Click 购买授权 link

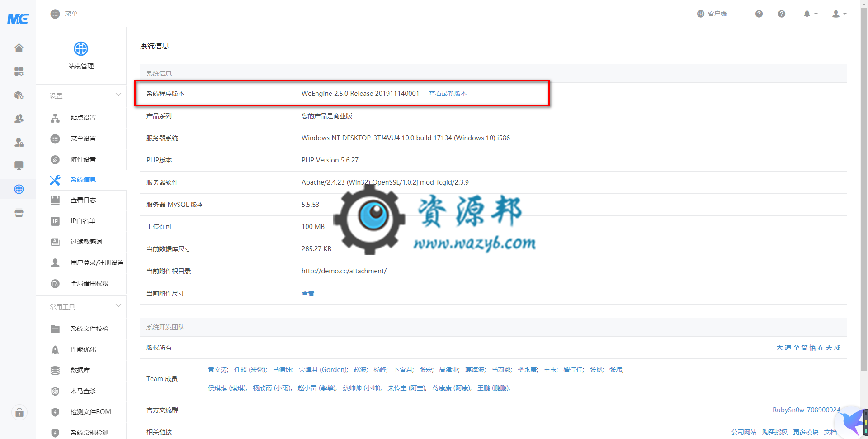tap(775, 432)
